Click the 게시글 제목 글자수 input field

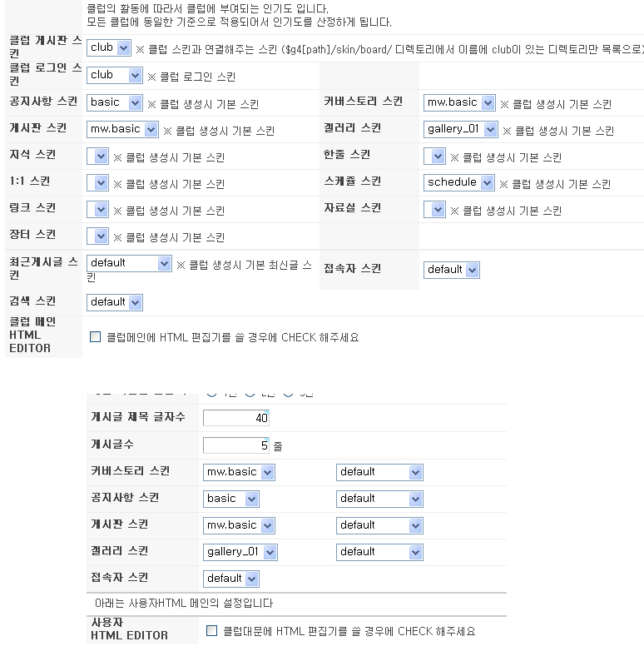235,417
